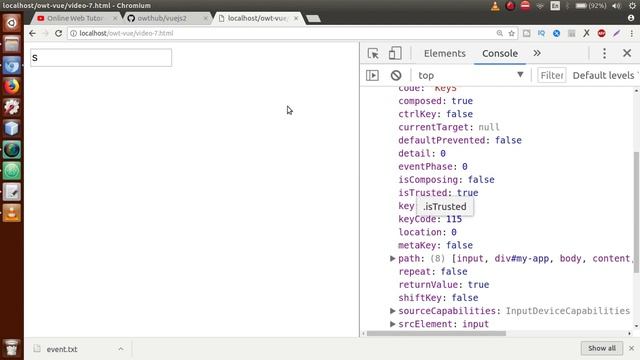Image resolution: width=640 pixels, height=360 pixels.
Task: Open the zoom magnifier icon in address bar
Action: [x=500, y=33]
